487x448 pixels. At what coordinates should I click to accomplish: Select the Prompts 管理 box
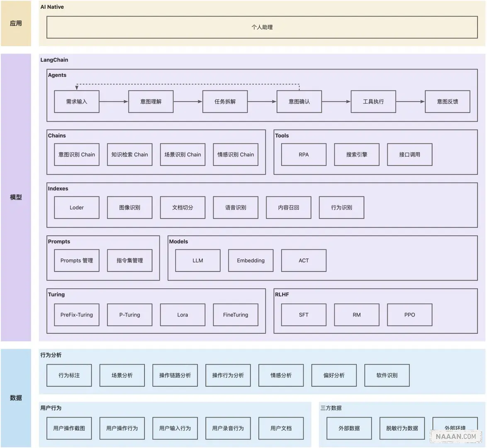coord(77,261)
